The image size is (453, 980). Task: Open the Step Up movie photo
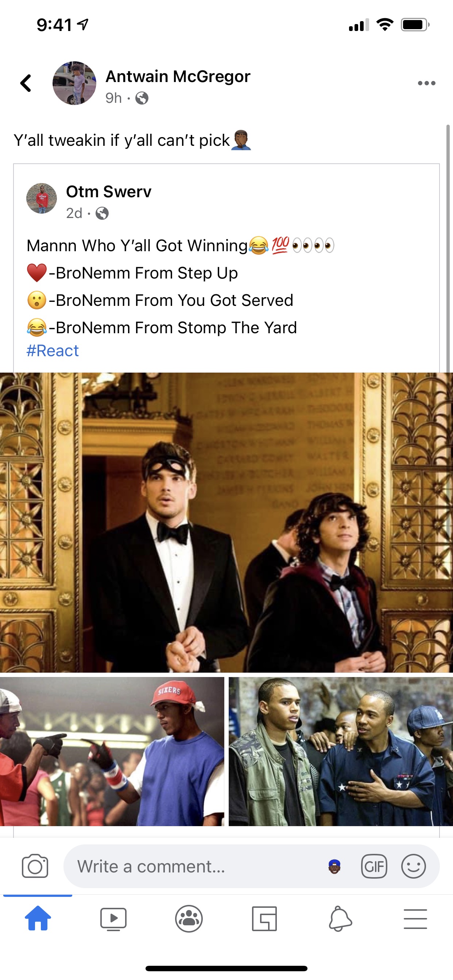[x=226, y=522]
